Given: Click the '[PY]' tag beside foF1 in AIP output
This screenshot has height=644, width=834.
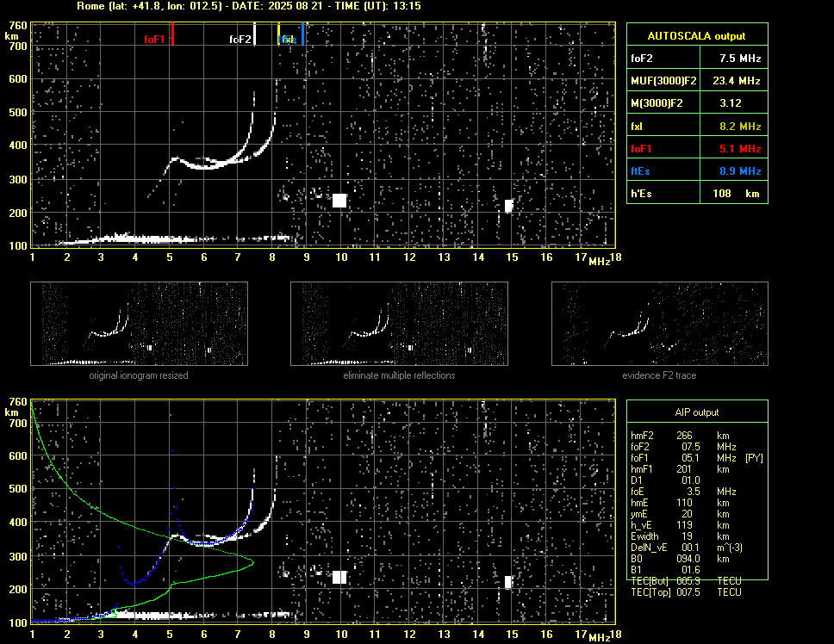Looking at the screenshot, I should (x=754, y=458).
